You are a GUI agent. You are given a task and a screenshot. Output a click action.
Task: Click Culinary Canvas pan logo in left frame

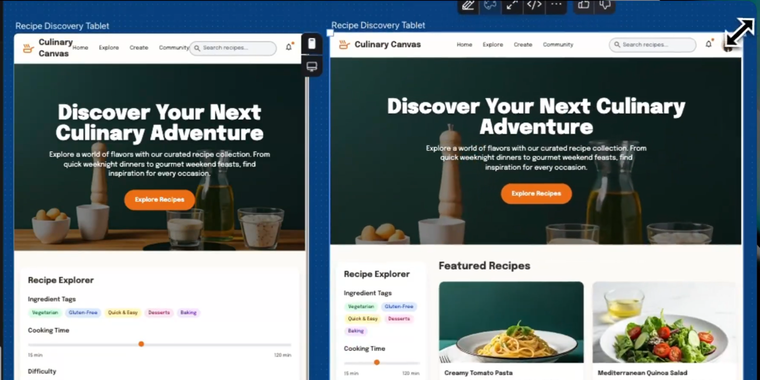pos(29,48)
